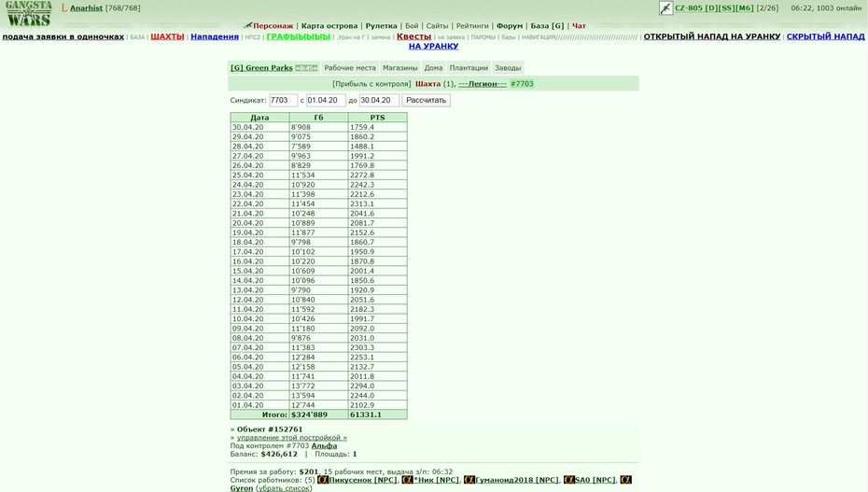
Task: Open the управление этой постройкой link
Action: tap(292, 437)
